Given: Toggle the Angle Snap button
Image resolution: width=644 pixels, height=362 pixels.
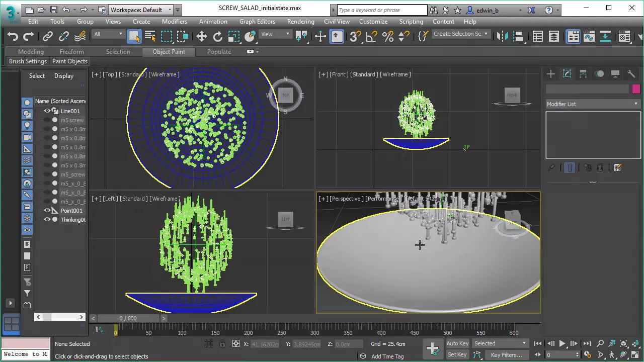Looking at the screenshot, I should click(372, 36).
